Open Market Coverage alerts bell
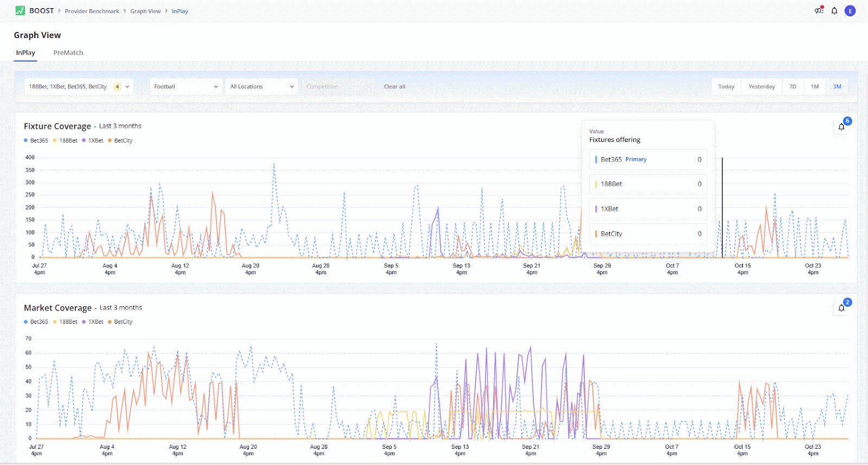 841,308
